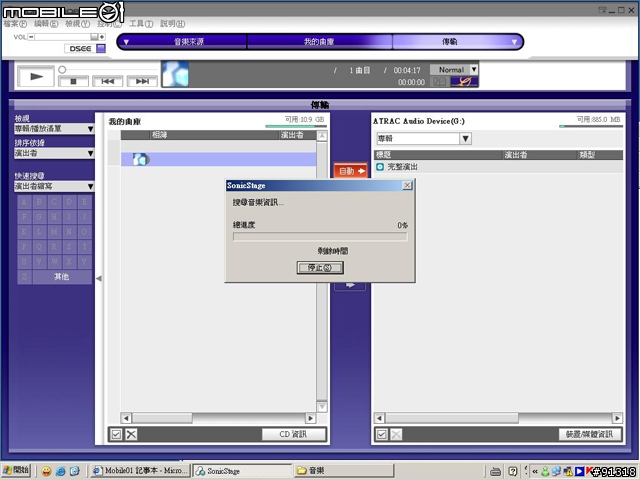
Task: Skip to the previous track
Action: click(x=107, y=81)
